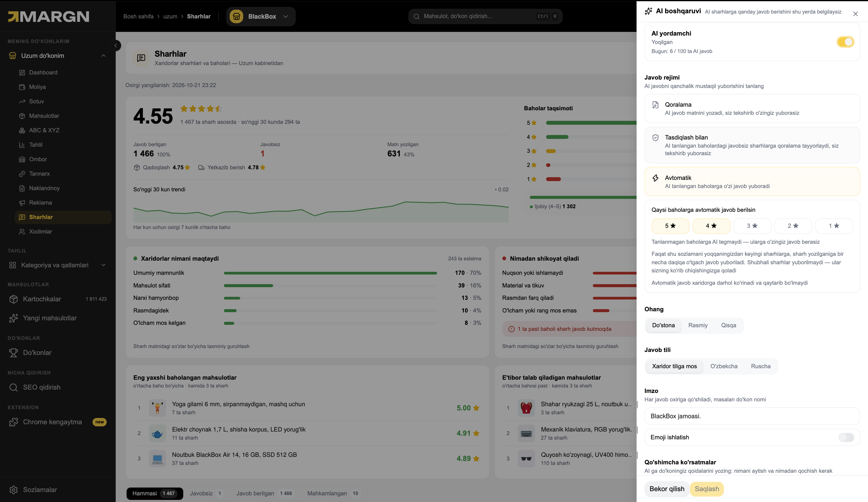Click SEO qidirish magnifier icon

[x=14, y=388]
